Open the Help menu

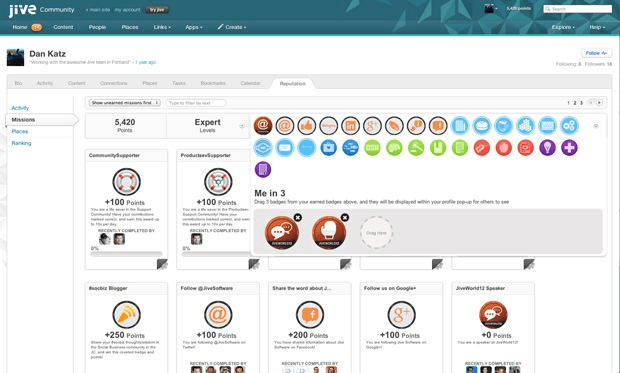tap(597, 27)
